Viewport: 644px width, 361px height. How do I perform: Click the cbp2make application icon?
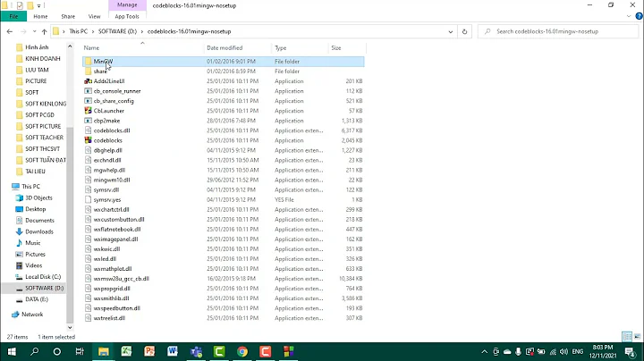pos(88,121)
